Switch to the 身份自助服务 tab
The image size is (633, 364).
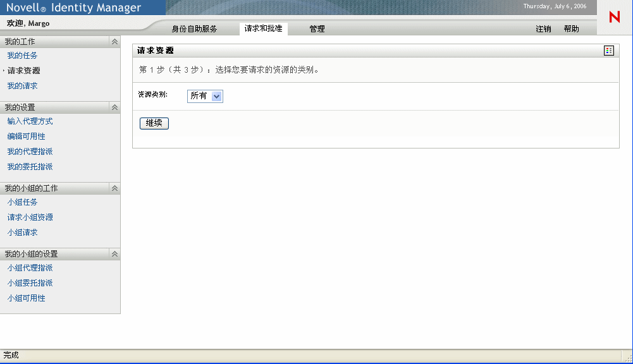coord(195,28)
